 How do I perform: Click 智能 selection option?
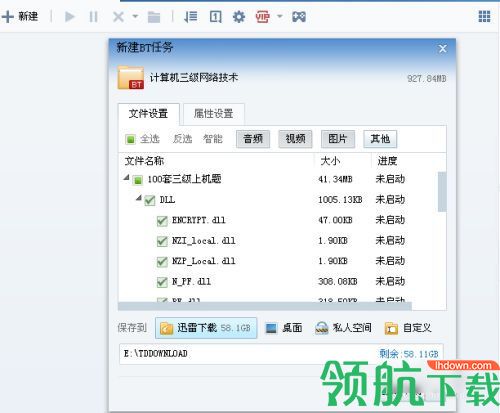[x=213, y=139]
